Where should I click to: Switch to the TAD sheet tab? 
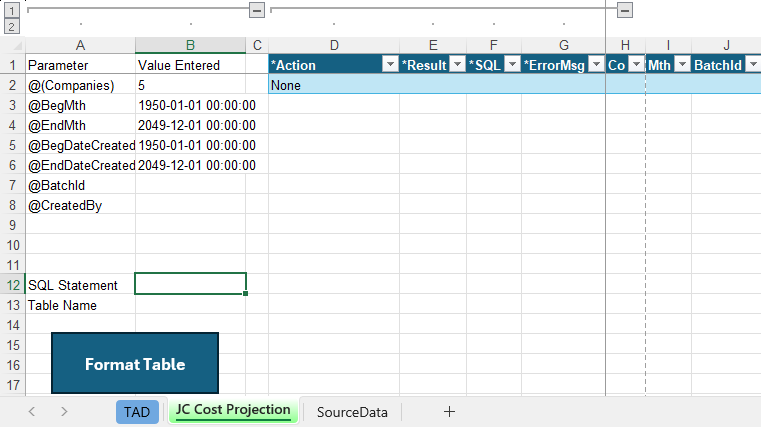point(137,412)
